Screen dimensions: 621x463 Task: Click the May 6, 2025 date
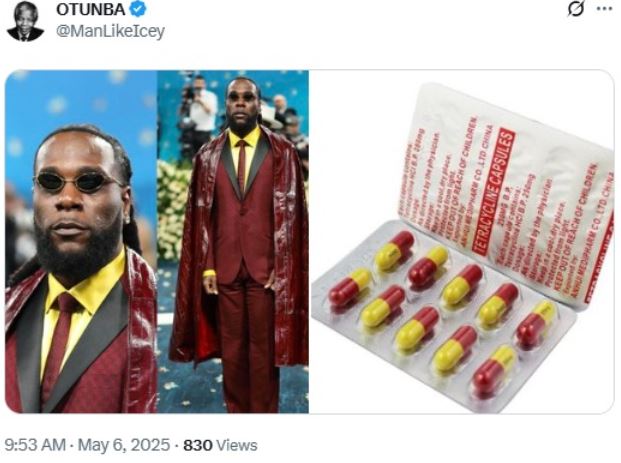tap(124, 445)
